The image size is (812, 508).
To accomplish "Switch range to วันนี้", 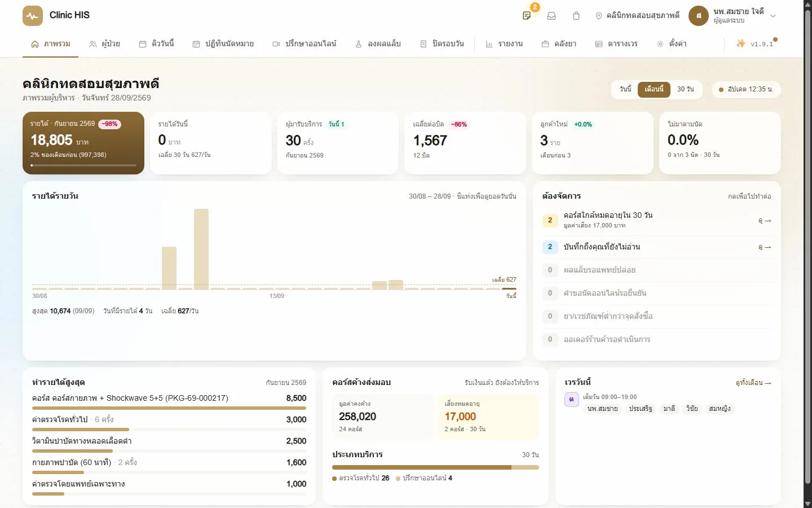I will [x=625, y=89].
